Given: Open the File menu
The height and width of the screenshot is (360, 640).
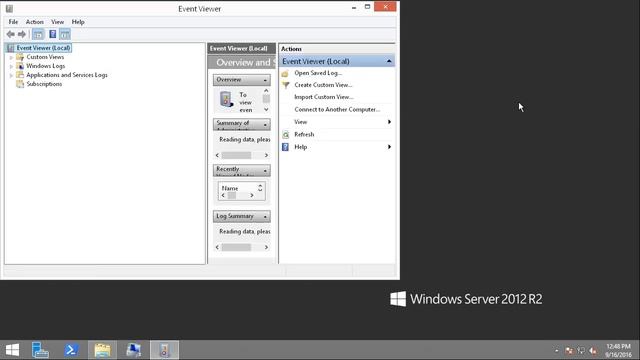Looking at the screenshot, I should pyautogui.click(x=13, y=22).
